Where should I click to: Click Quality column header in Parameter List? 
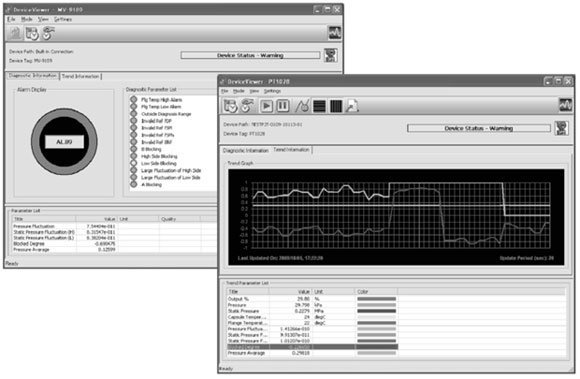pyautogui.click(x=180, y=219)
